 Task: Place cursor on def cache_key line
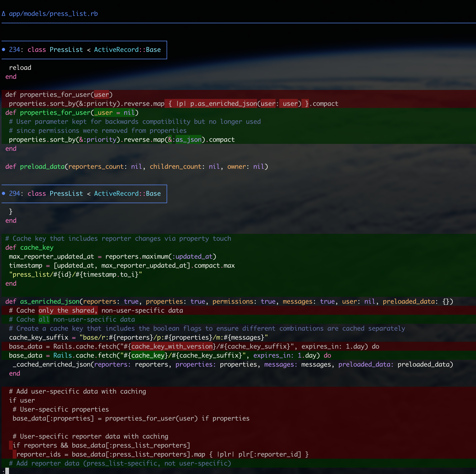(x=29, y=248)
